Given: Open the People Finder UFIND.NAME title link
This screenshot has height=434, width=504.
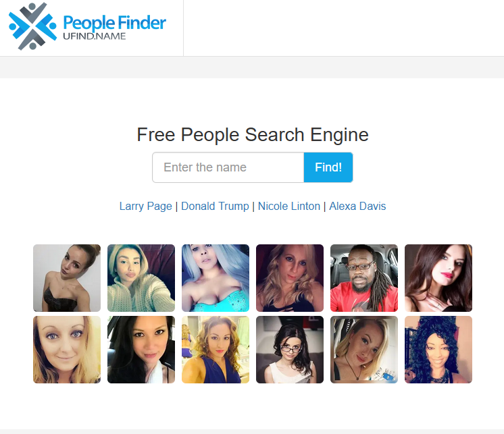Looking at the screenshot, I should (x=114, y=27).
